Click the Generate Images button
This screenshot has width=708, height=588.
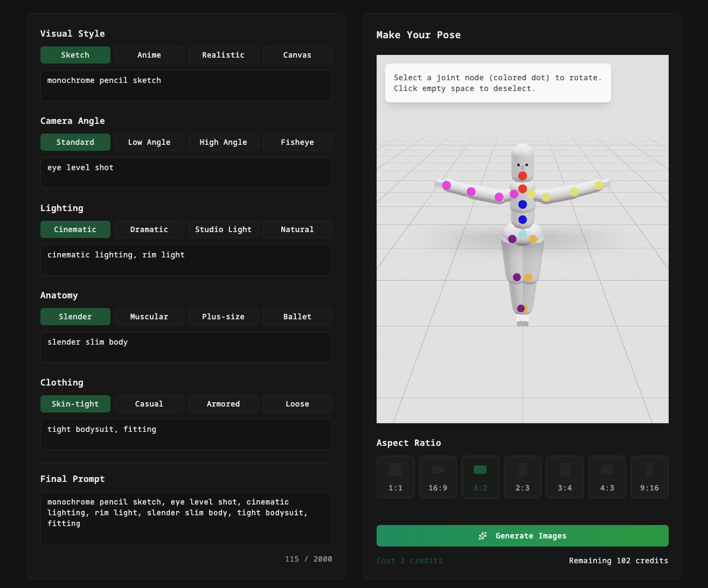pos(522,535)
